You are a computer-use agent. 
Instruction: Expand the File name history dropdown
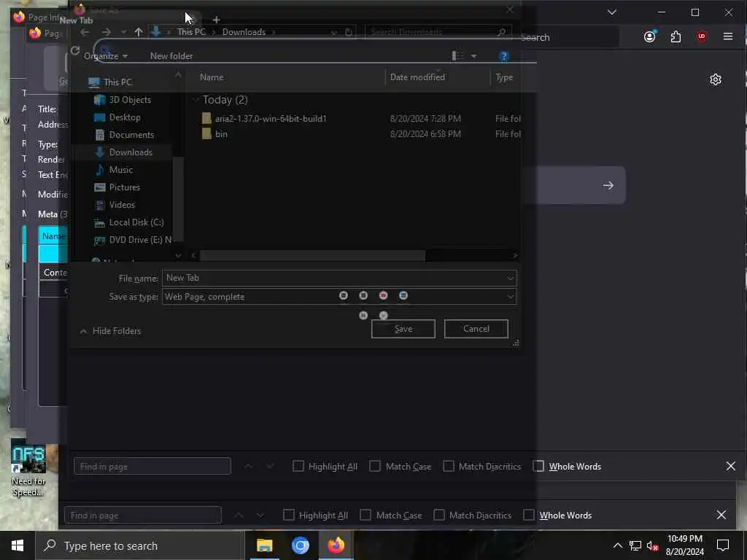[510, 278]
